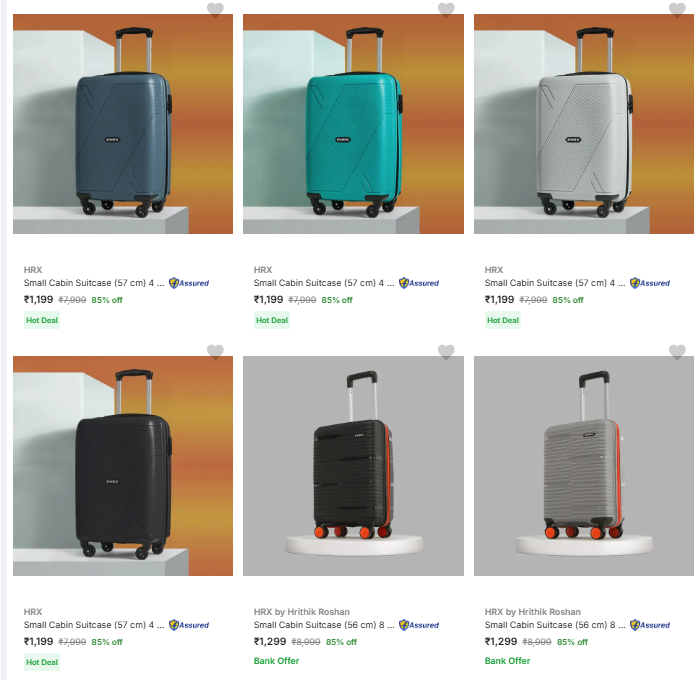697x680 pixels.
Task: Click Bank Offer under grey-orange suitcase
Action: tap(508, 661)
